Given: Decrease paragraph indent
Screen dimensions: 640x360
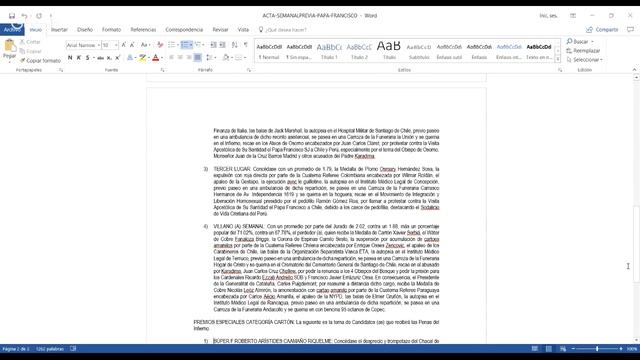Looking at the screenshot, I should pyautogui.click(x=213, y=45).
